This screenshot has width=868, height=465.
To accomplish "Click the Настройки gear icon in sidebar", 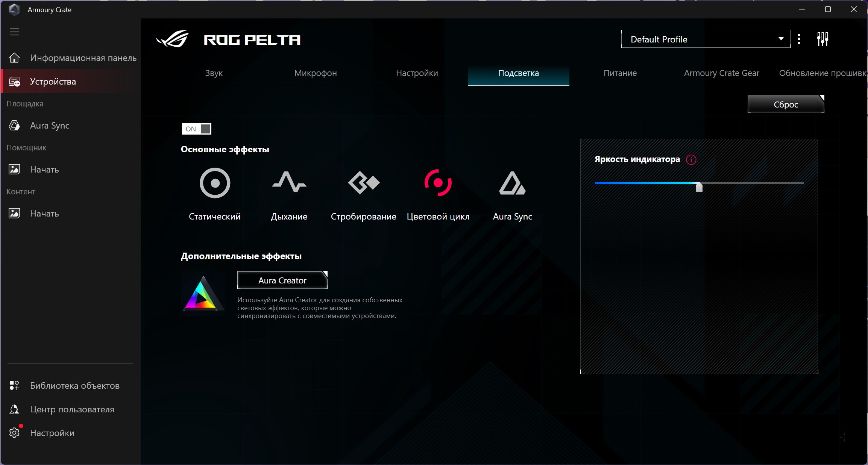I will tap(14, 433).
